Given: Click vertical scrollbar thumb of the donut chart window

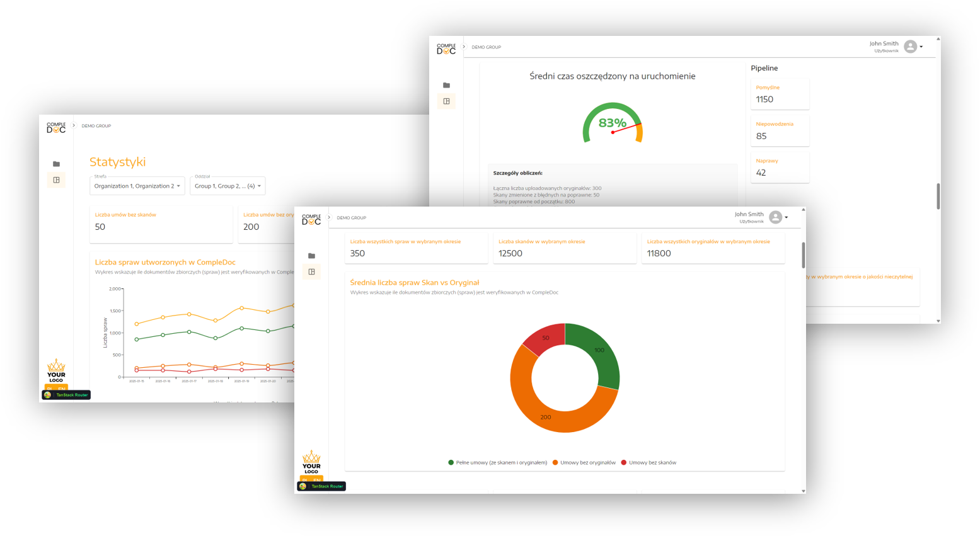Looking at the screenshot, I should [803, 255].
